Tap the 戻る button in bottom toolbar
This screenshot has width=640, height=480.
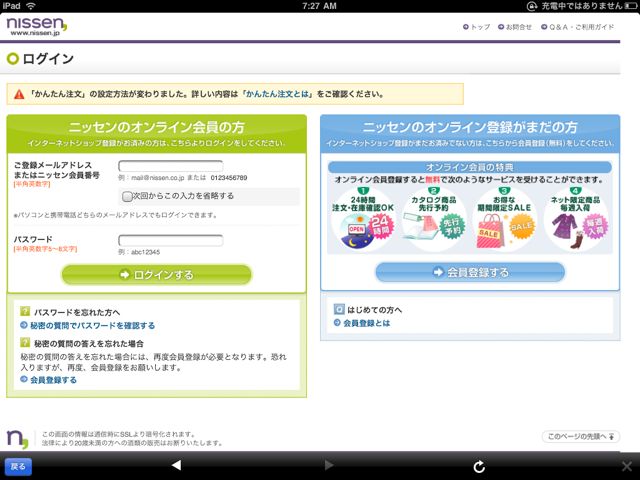[18, 466]
